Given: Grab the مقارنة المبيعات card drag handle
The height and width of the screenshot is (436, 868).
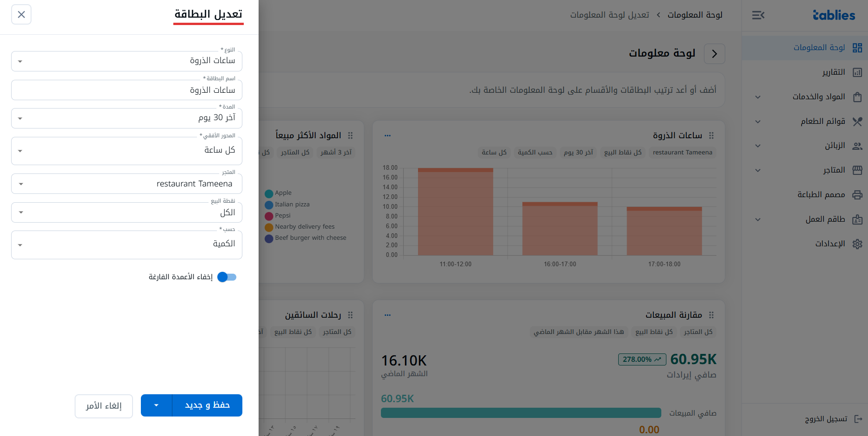Looking at the screenshot, I should pyautogui.click(x=711, y=315).
